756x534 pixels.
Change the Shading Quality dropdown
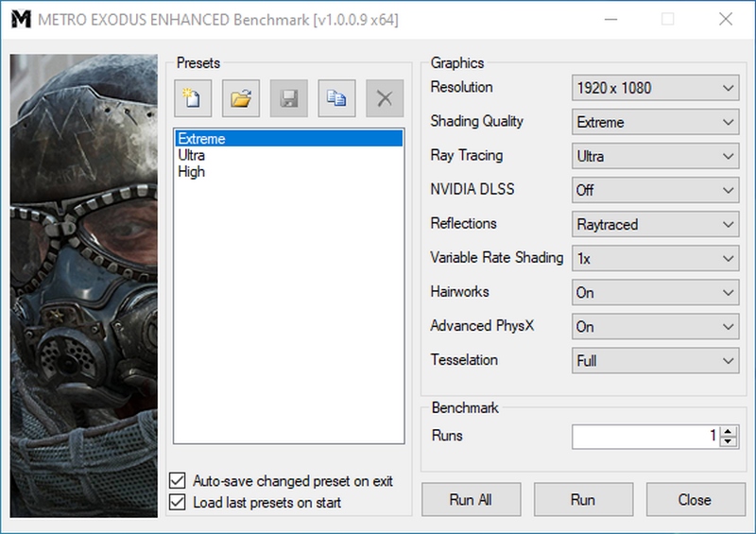(655, 122)
